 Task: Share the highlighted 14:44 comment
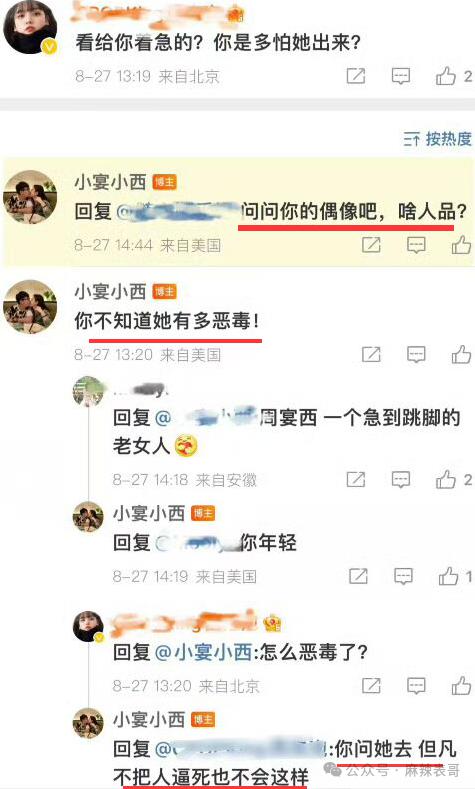coord(371,245)
